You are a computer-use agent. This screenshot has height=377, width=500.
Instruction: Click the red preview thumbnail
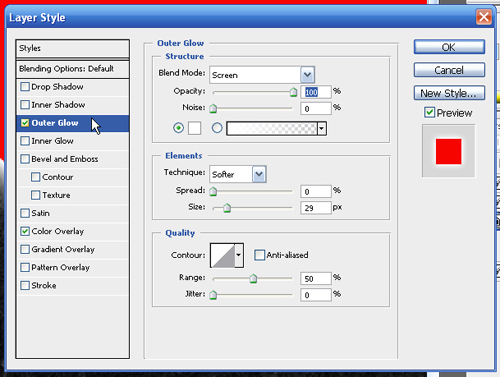click(x=449, y=151)
